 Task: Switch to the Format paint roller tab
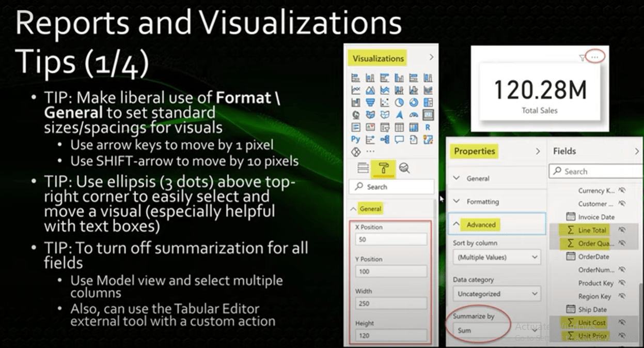(x=384, y=168)
